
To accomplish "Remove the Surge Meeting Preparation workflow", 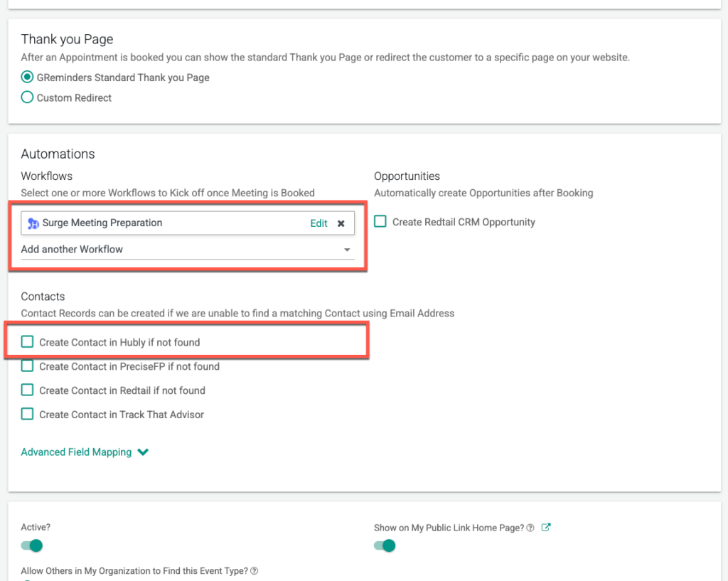I will [341, 223].
